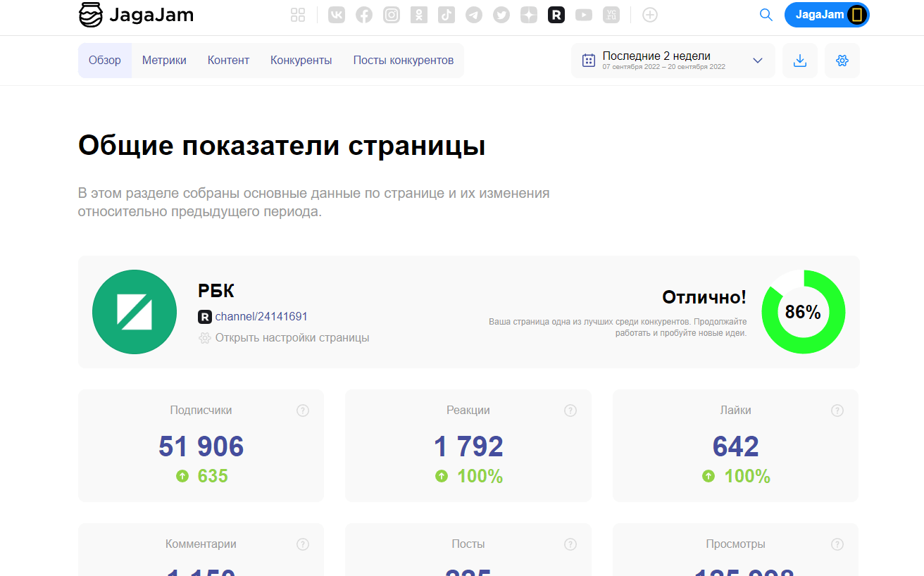Open the calendar icon in period selector
The width and height of the screenshot is (924, 576).
[x=589, y=61]
